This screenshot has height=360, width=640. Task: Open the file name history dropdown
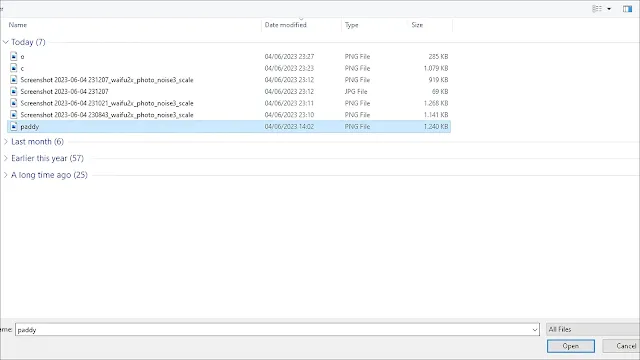point(535,330)
